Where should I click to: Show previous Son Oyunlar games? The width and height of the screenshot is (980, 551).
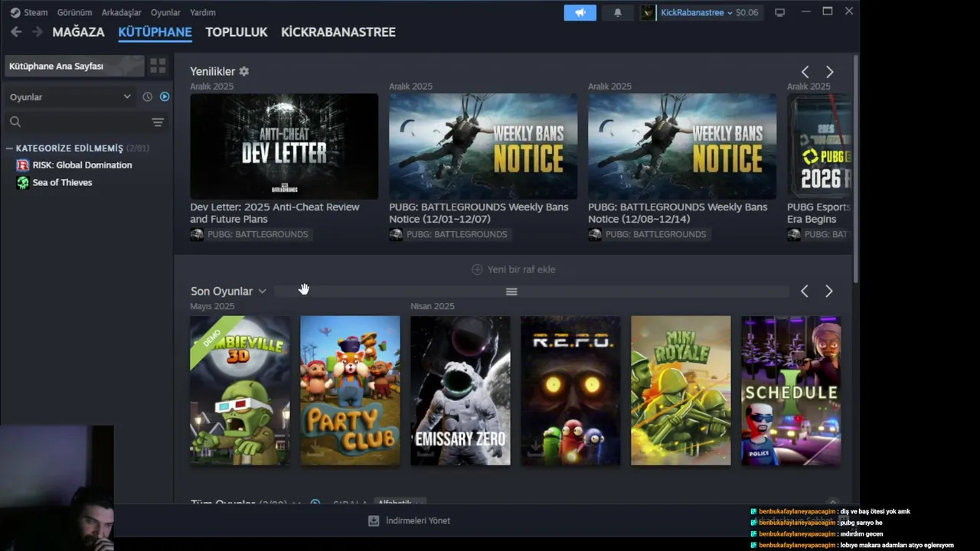[804, 291]
